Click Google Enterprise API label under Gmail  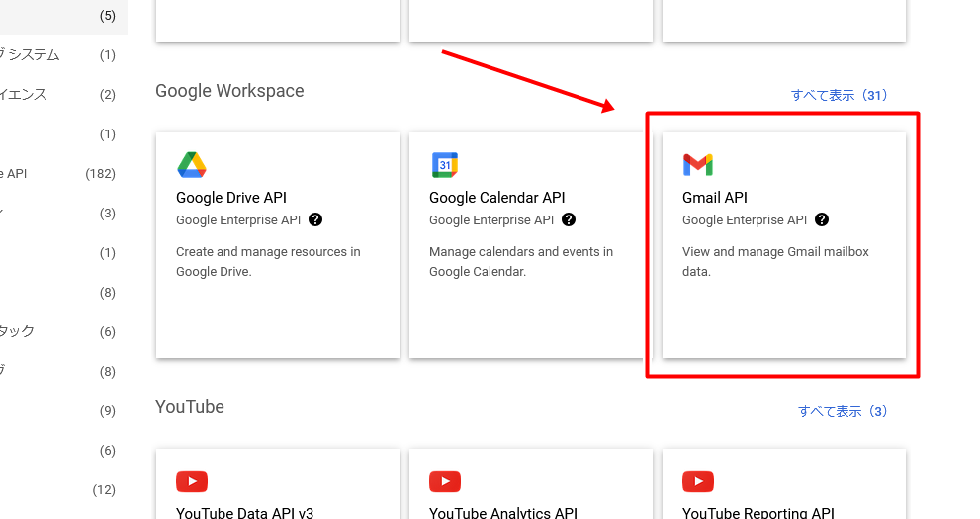[x=745, y=219]
